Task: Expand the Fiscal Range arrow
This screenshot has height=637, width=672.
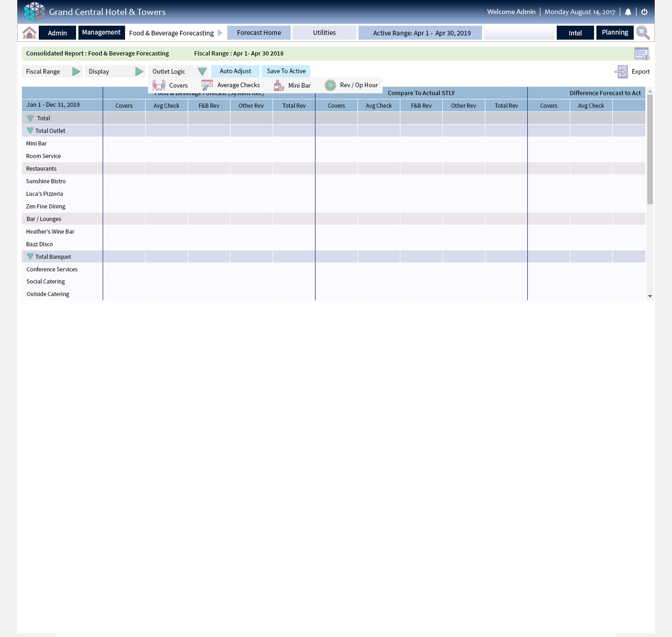Action: click(x=76, y=71)
